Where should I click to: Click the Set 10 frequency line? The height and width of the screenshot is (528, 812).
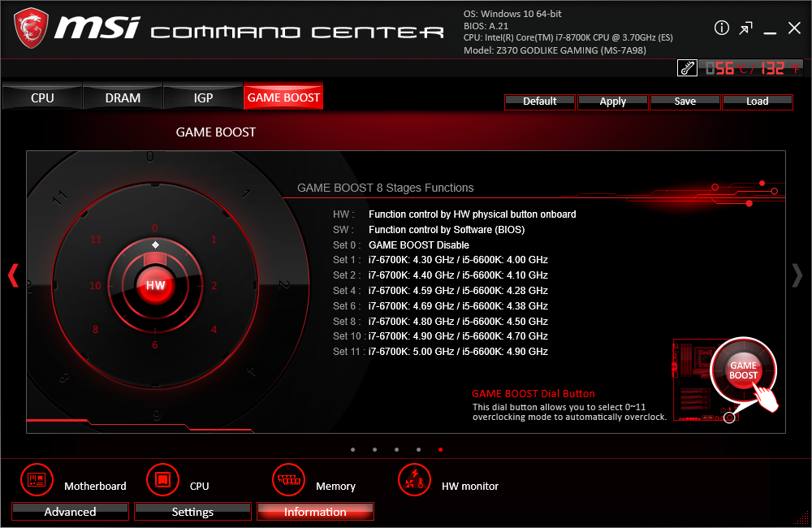[458, 336]
